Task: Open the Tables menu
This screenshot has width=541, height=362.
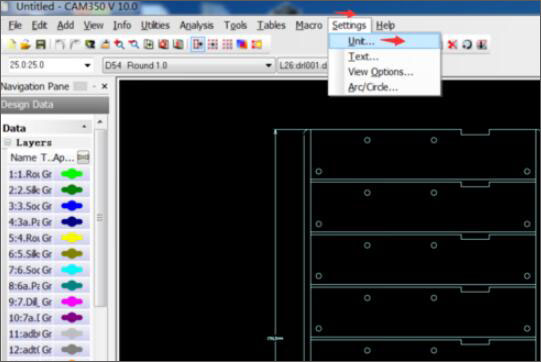Action: (x=271, y=25)
